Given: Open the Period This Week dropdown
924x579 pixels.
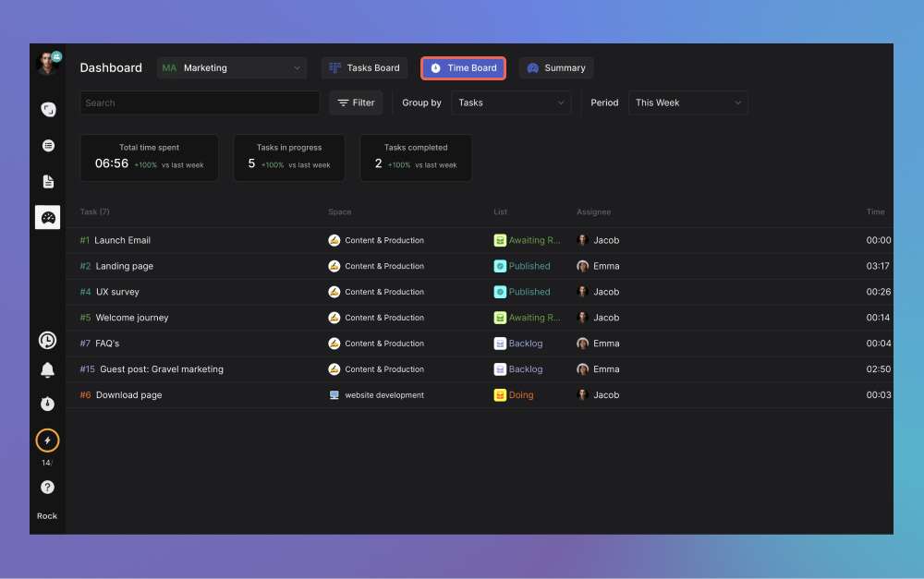Looking at the screenshot, I should point(688,103).
